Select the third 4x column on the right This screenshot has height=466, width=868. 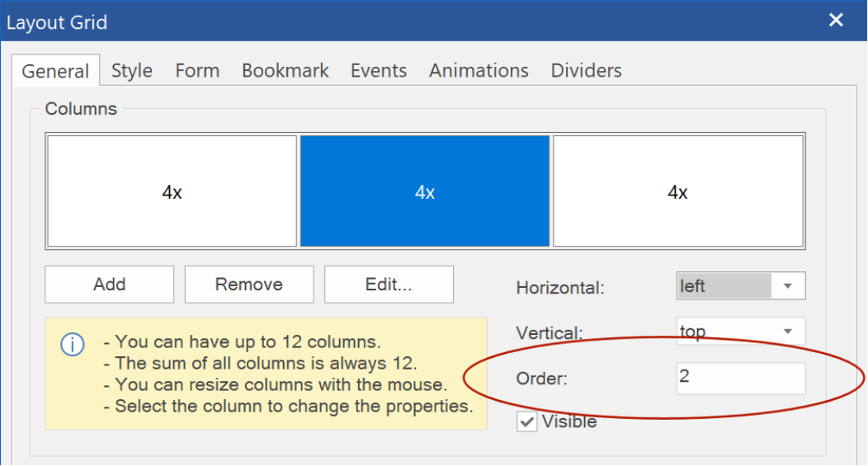(678, 191)
